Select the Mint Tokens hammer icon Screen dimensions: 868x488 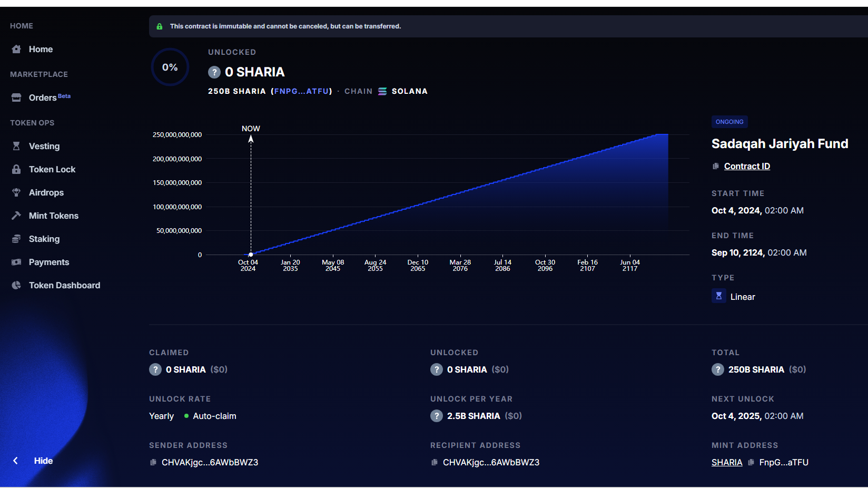[16, 216]
